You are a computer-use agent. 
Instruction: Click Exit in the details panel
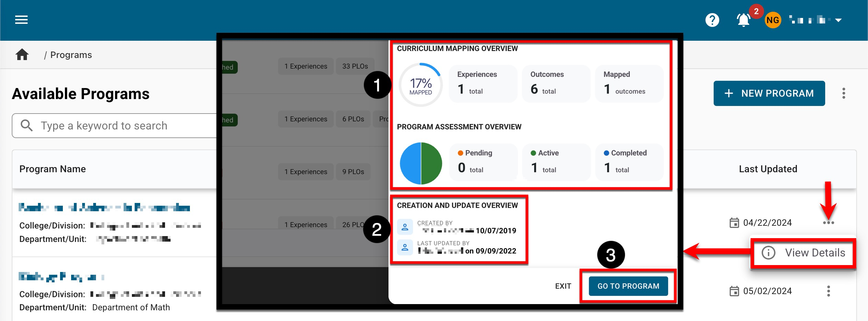pyautogui.click(x=563, y=286)
